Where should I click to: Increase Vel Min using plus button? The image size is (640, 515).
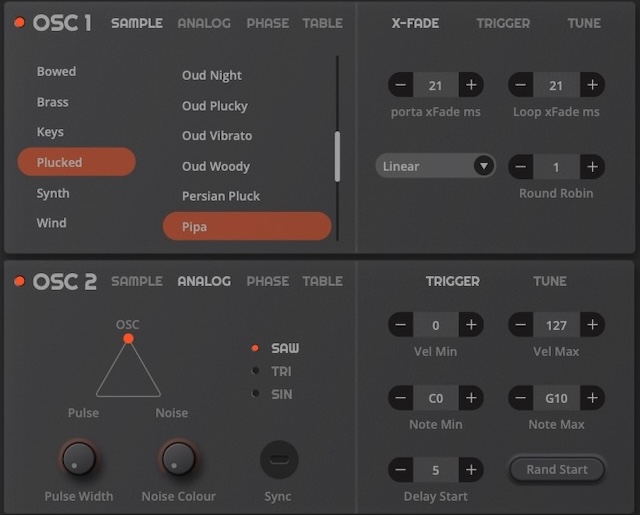coord(471,325)
